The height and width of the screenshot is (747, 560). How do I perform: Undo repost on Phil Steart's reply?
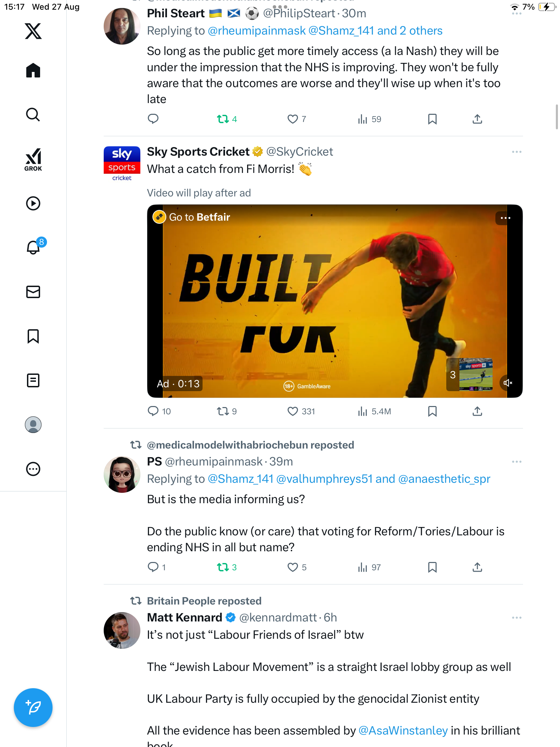point(223,119)
